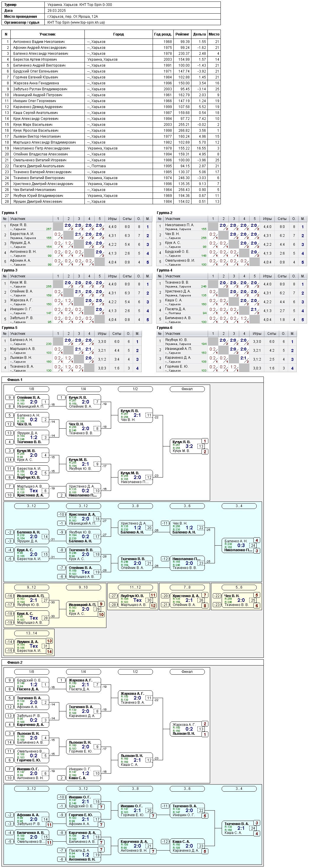Click the Группа-1 heading
The image size is (310, 868).
tap(9, 213)
